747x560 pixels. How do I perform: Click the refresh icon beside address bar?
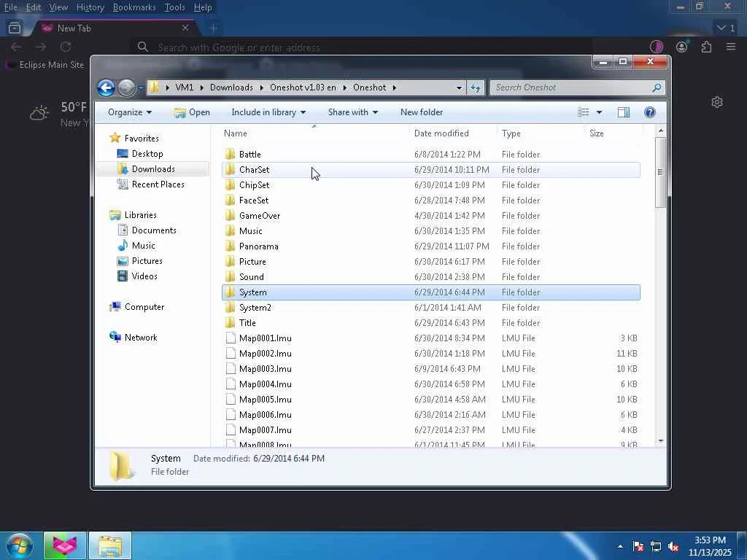tap(476, 87)
